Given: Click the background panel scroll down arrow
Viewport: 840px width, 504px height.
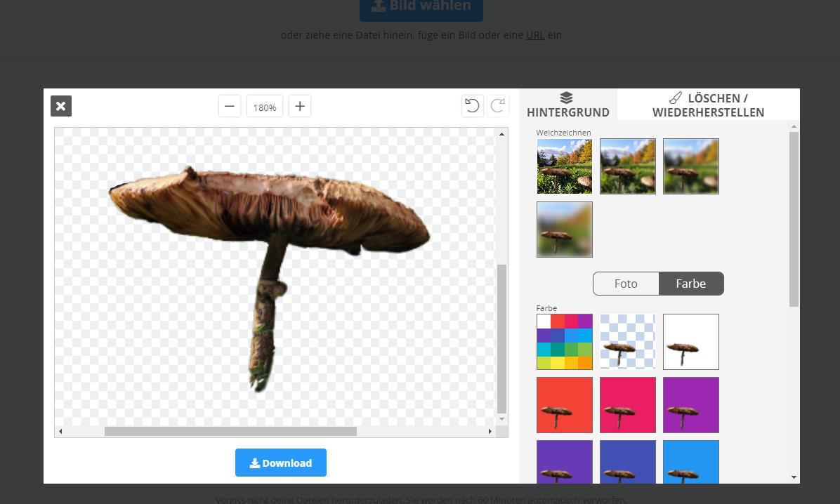Looking at the screenshot, I should coord(794,477).
